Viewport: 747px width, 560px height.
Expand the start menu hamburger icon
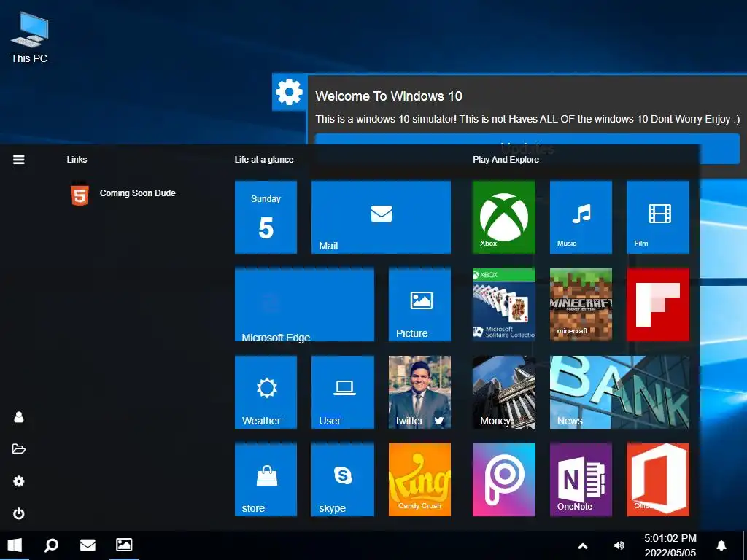pos(18,160)
